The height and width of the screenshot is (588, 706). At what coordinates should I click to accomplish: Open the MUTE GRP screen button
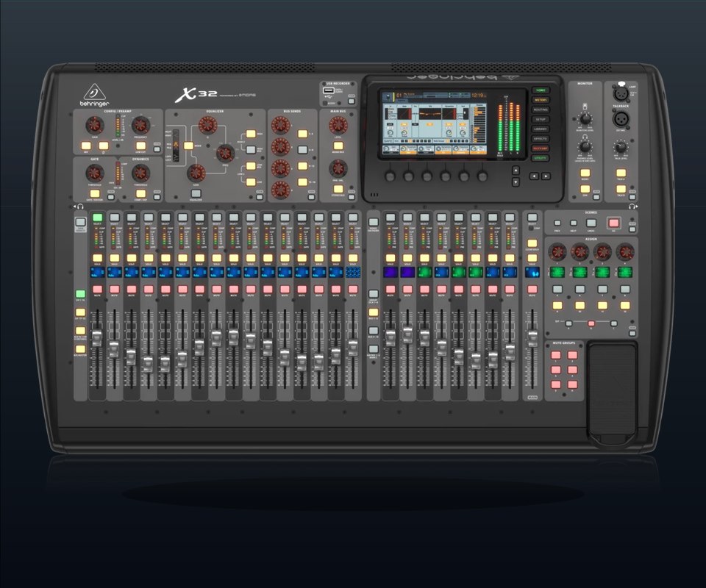[x=541, y=148]
